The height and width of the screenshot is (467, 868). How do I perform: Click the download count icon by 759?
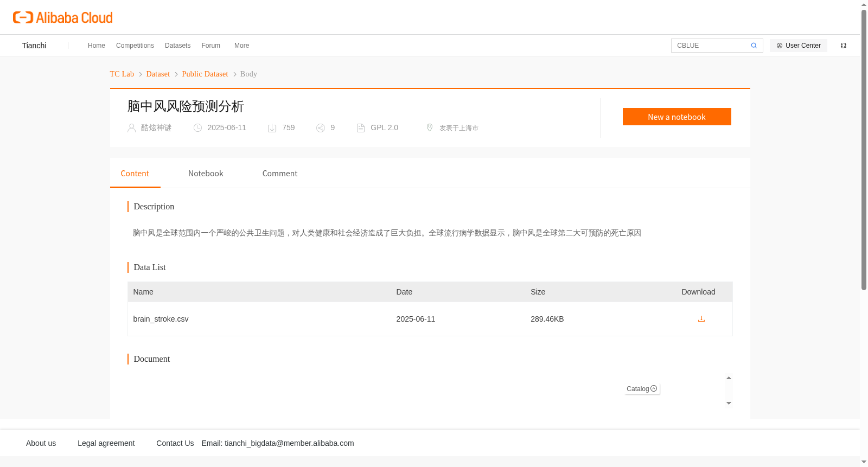(272, 128)
